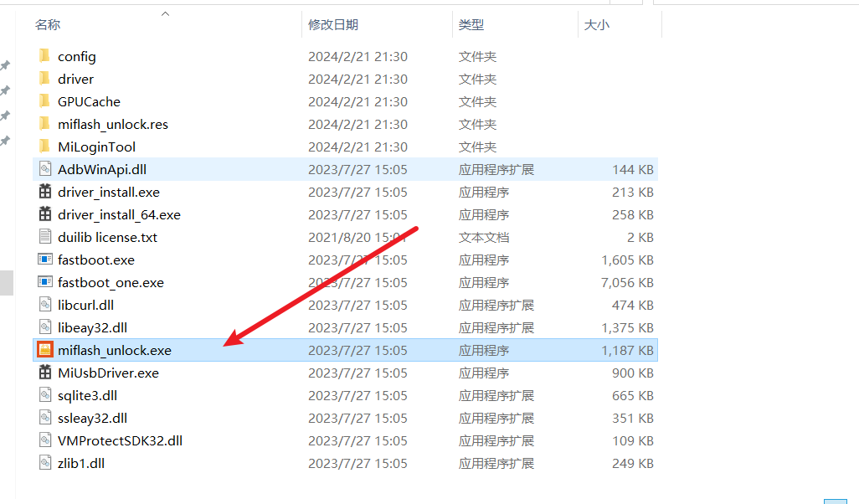Sort files by 名称 column header
The height and width of the screenshot is (504, 859).
click(x=48, y=24)
